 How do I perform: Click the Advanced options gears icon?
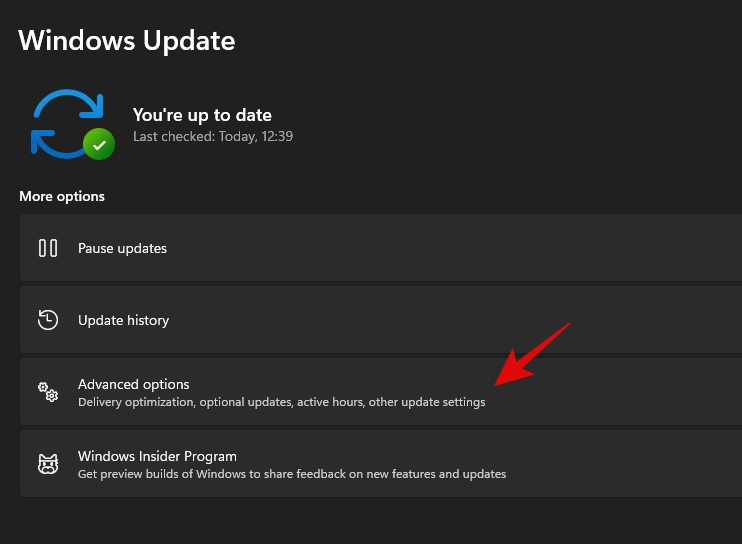tap(48, 392)
